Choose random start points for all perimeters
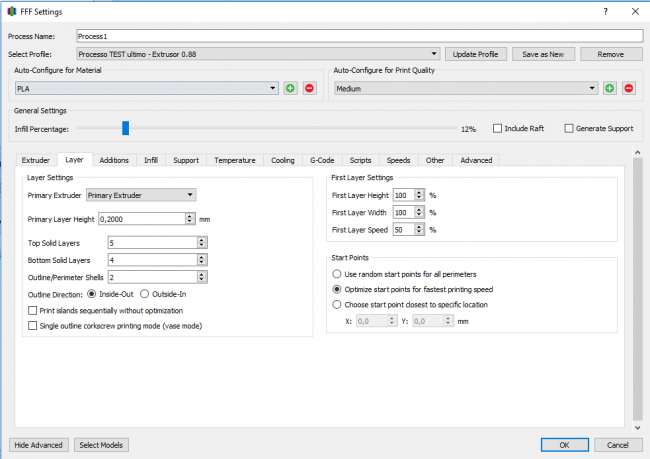 pyautogui.click(x=337, y=274)
